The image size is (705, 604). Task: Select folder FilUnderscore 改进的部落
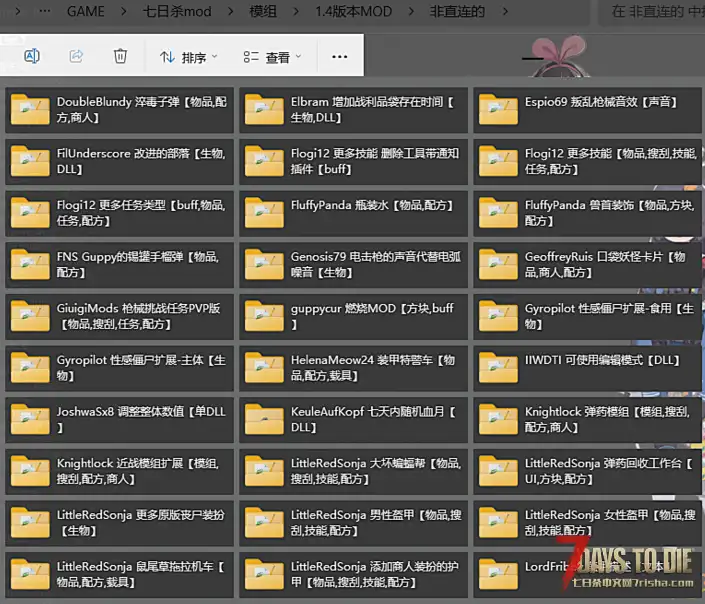click(120, 161)
